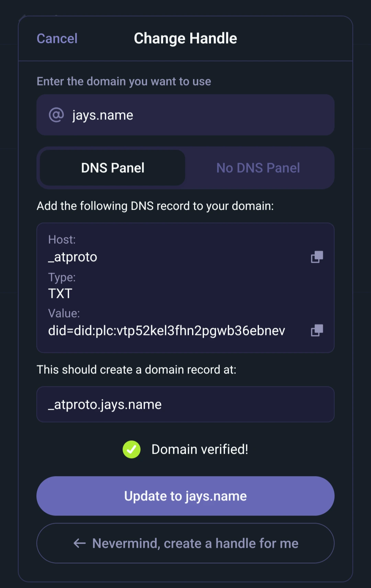Click the did=did:plc value text
Image resolution: width=371 pixels, height=588 pixels.
167,331
